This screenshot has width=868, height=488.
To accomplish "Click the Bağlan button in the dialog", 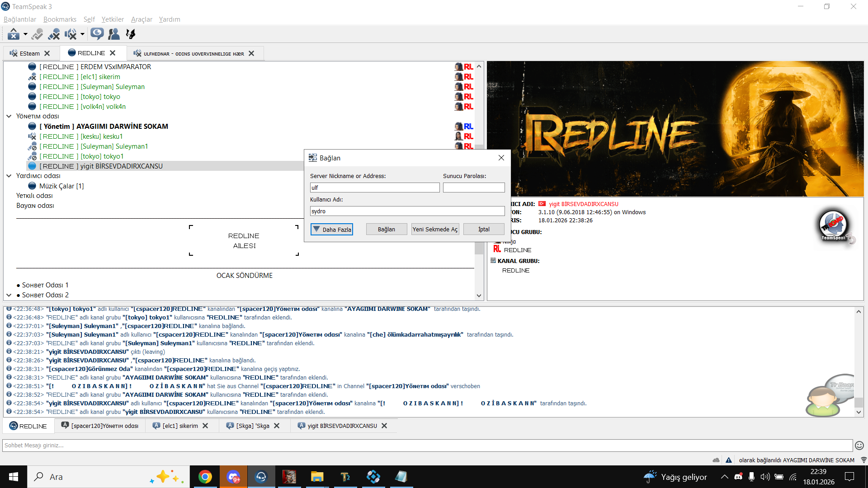I will 387,230.
